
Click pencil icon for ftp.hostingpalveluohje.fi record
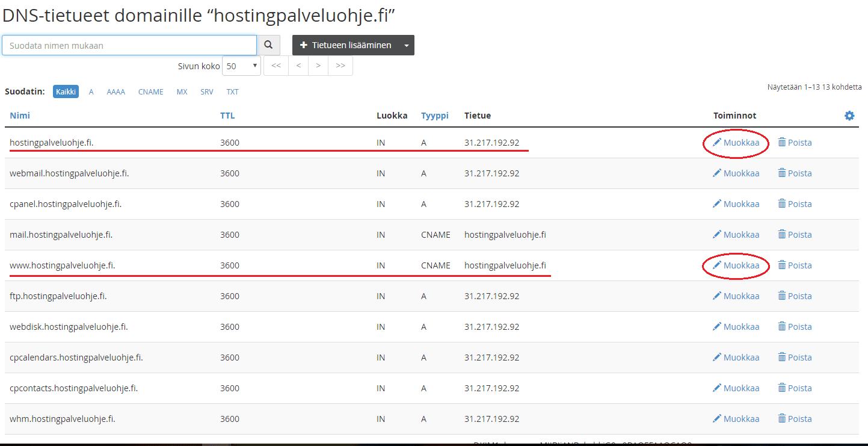(717, 296)
